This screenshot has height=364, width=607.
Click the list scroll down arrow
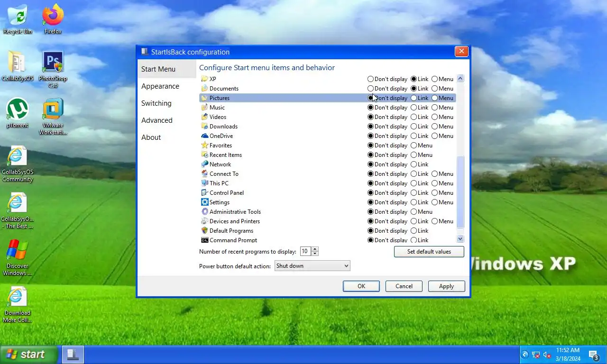click(x=460, y=239)
